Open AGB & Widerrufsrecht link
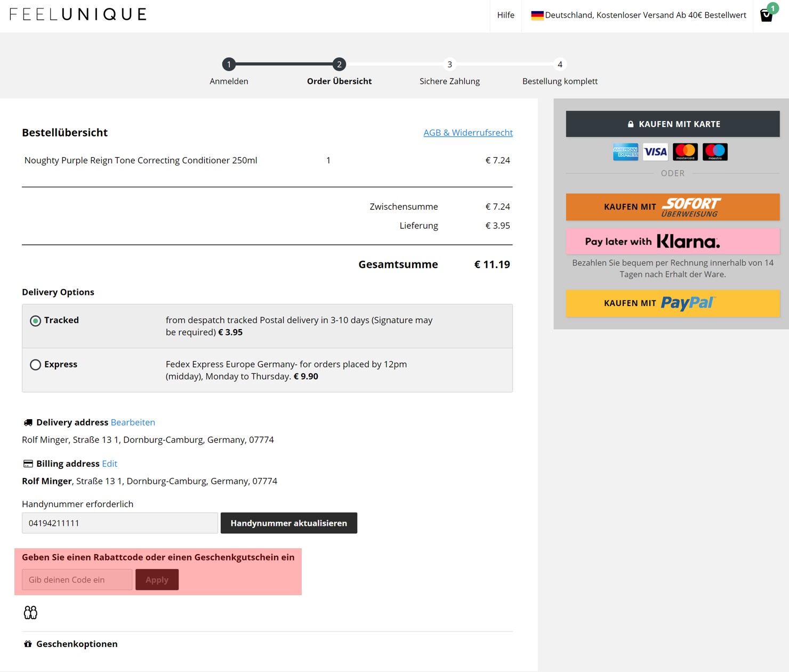789x672 pixels. pyautogui.click(x=468, y=132)
